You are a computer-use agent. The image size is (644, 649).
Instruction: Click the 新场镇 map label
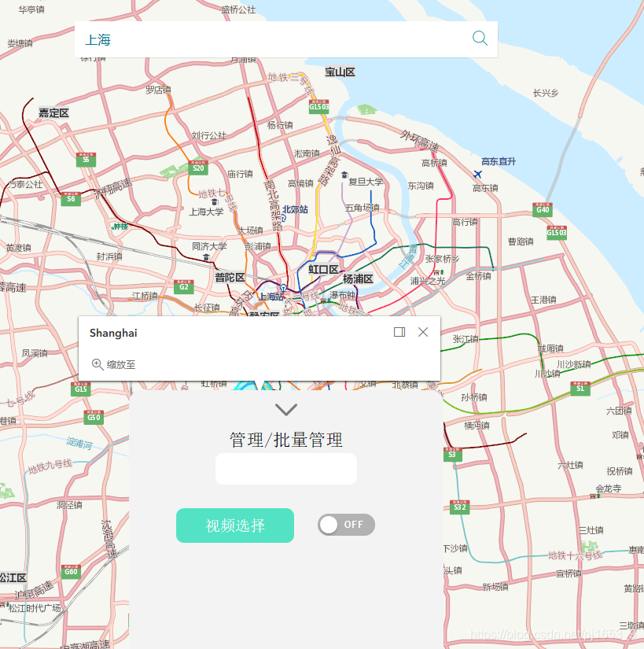tap(495, 587)
